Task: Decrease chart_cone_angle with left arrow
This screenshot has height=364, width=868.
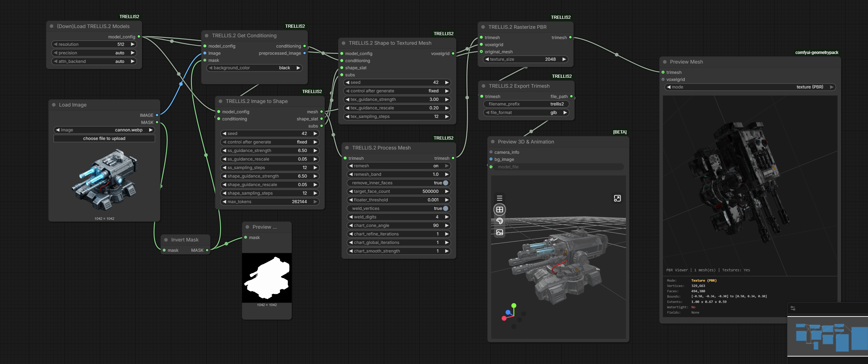Action: (351, 226)
